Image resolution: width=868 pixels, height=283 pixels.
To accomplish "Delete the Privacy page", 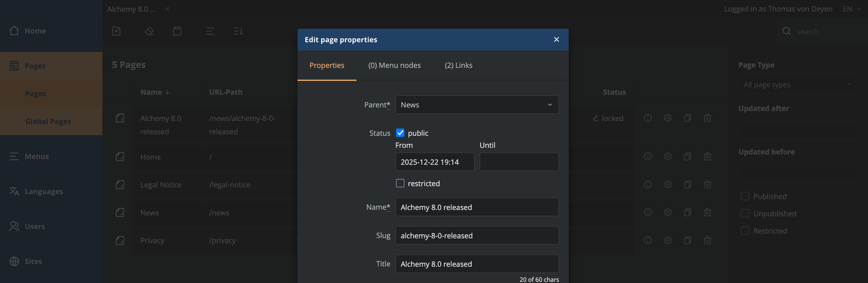I will (x=707, y=241).
